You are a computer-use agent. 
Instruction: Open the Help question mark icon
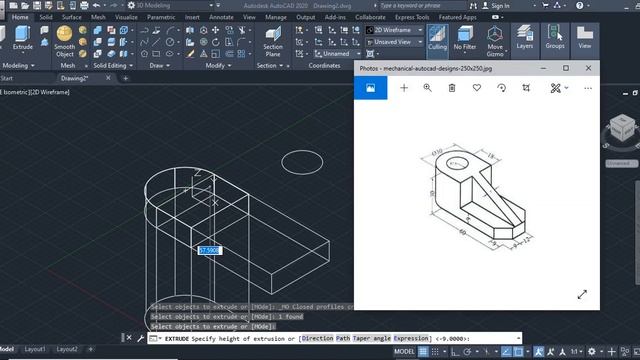[x=579, y=6]
